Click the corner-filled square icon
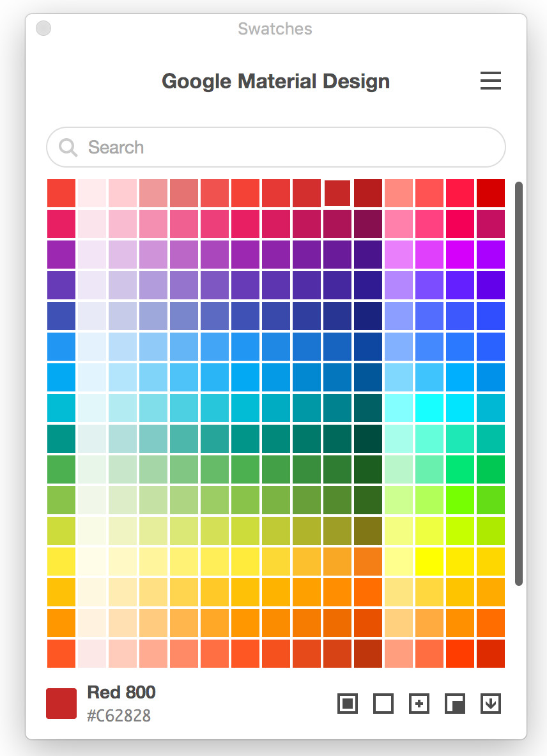547x756 pixels. 454,704
